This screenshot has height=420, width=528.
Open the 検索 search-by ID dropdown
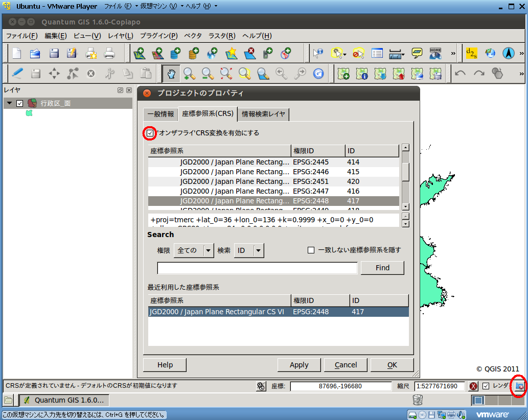click(x=249, y=250)
